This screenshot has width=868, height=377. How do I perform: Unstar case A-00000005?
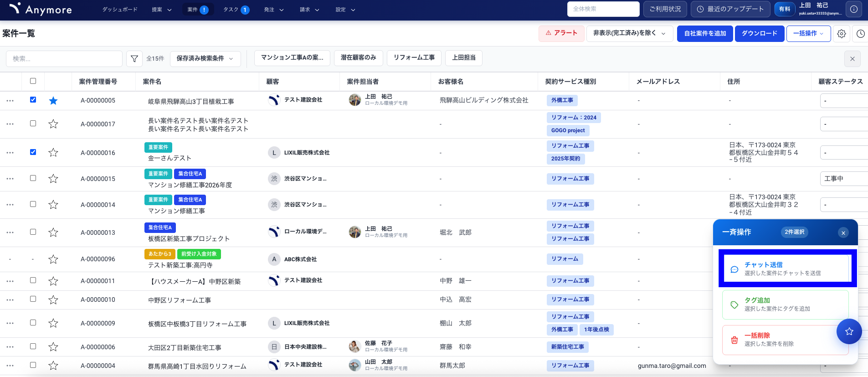point(53,101)
